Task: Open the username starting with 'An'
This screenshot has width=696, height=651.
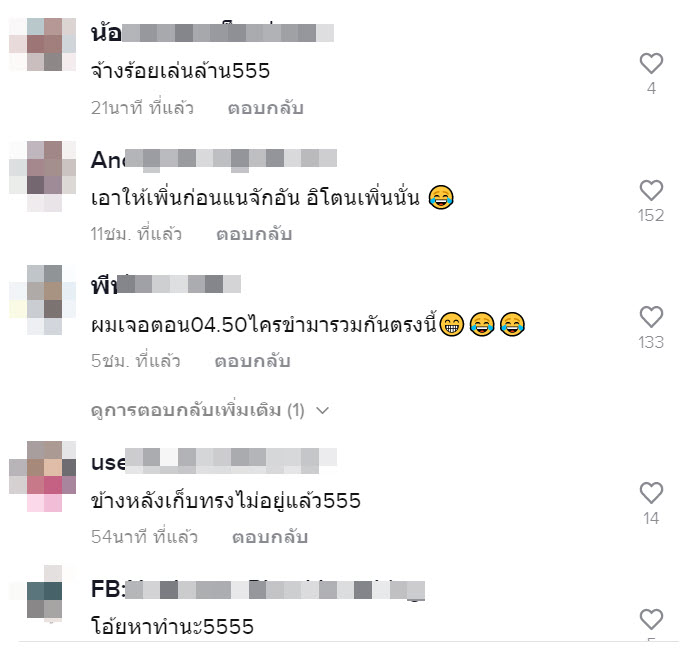Action: tap(214, 160)
